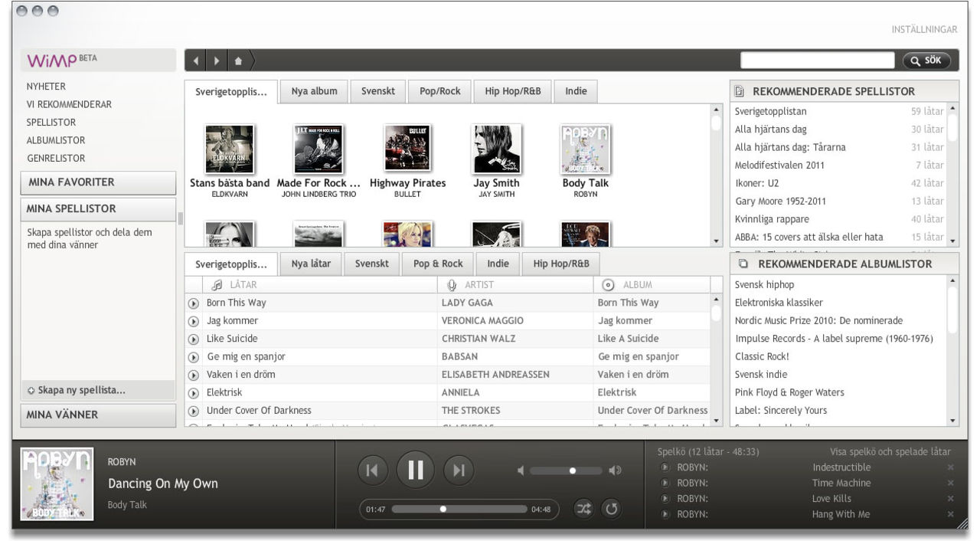Viewport: 980px width, 541px height.
Task: Switch to the Nya album tab
Action: 314,91
